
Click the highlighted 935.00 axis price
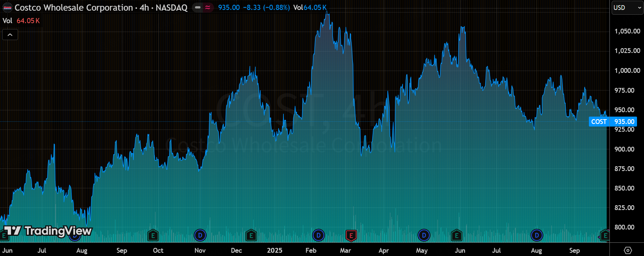point(624,122)
